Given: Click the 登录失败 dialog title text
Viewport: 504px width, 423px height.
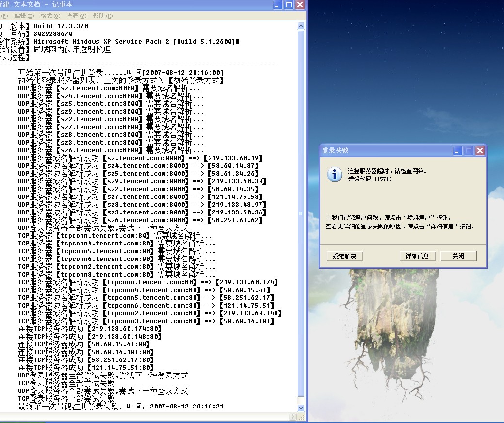Looking at the screenshot, I should 335,150.
